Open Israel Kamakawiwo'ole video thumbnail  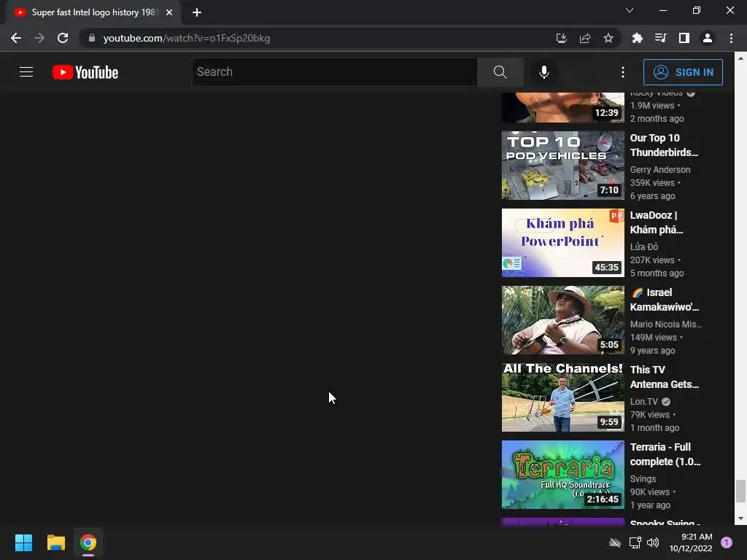(x=562, y=320)
